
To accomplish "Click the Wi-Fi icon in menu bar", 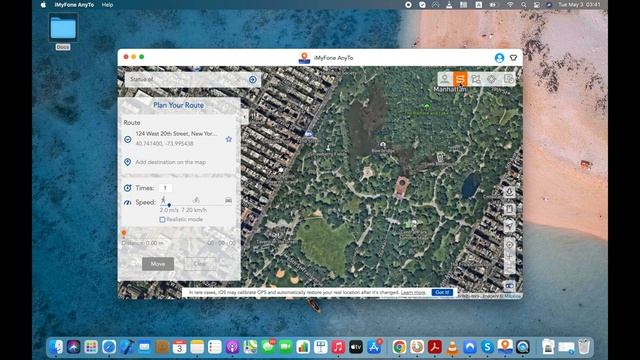I will pyautogui.click(x=510, y=4).
